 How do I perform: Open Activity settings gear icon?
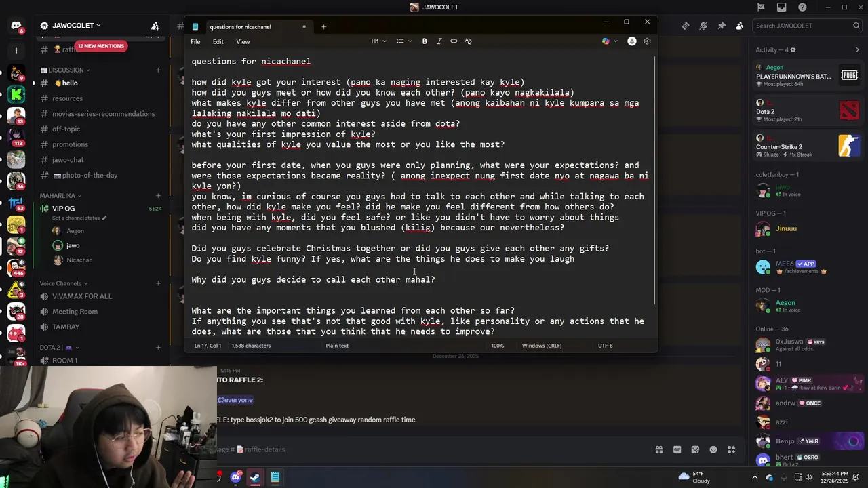[x=793, y=49]
